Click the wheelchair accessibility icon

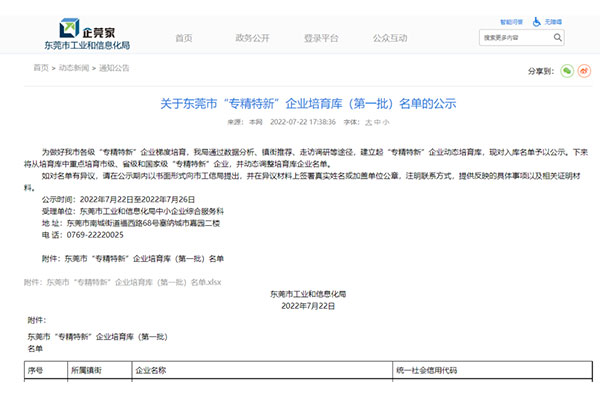click(536, 22)
